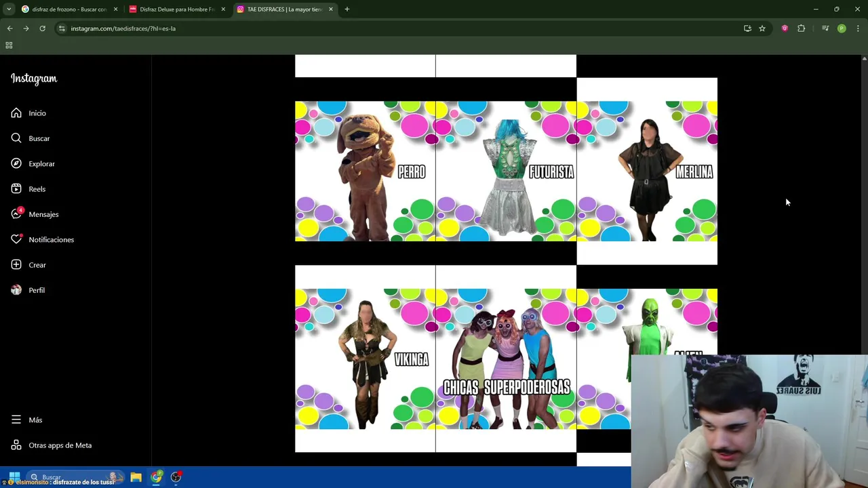868x488 pixels.
Task: Open OBS Studio from taskbar
Action: [176, 477]
